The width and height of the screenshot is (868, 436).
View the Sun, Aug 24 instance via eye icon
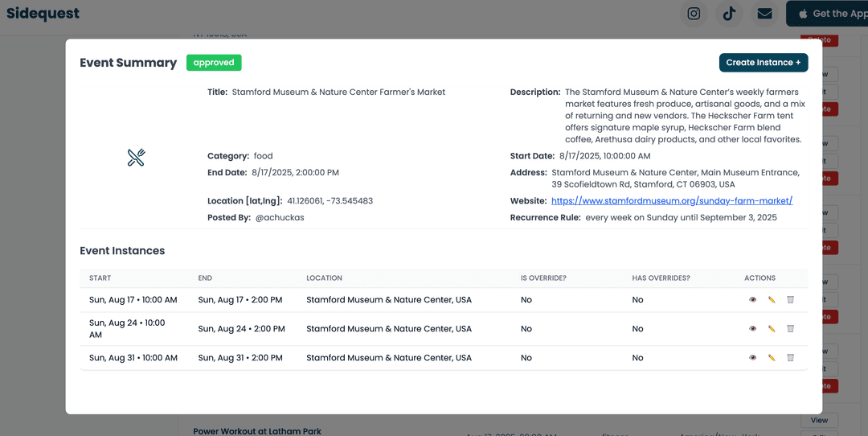tap(752, 328)
